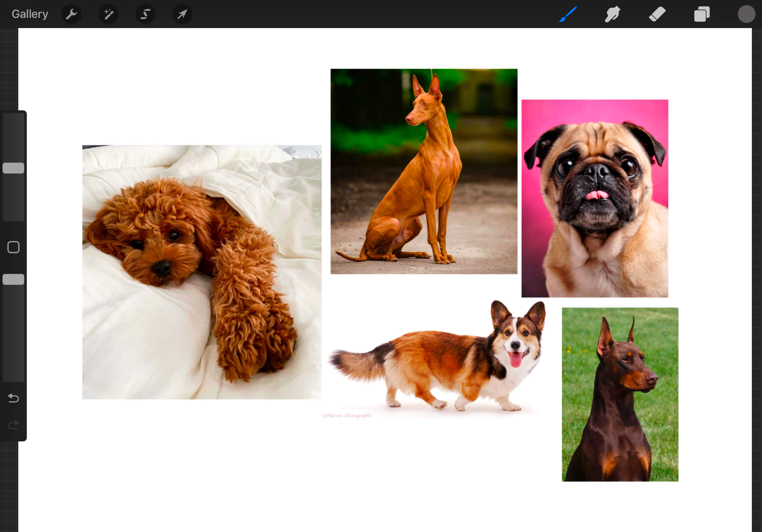Screen dimensions: 762x532
Task: Switch to the Smudge tool
Action: pos(612,14)
